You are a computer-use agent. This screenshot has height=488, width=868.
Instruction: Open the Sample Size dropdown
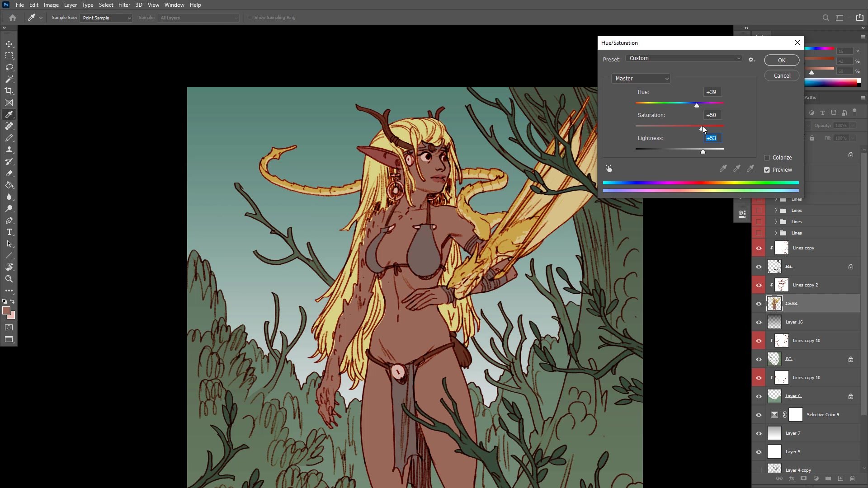click(x=106, y=18)
